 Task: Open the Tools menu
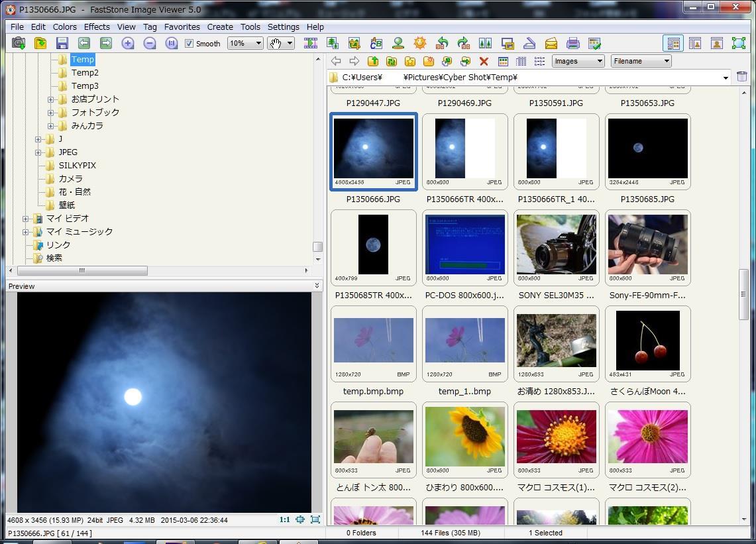250,27
